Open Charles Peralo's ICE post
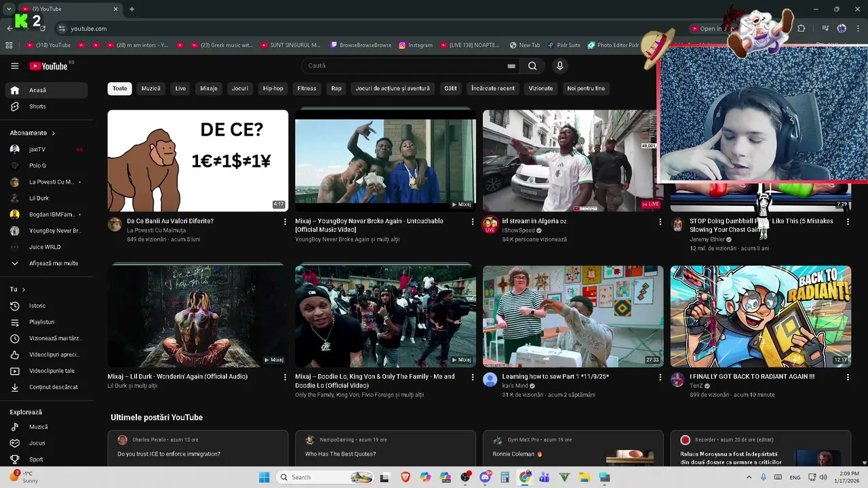The height and width of the screenshot is (488, 868). tap(198, 448)
